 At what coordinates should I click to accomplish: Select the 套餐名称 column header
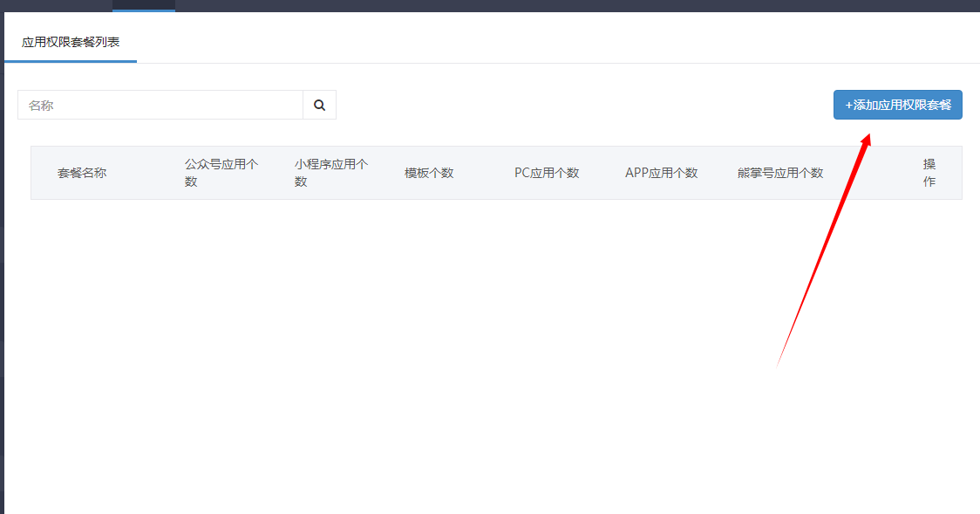coord(82,173)
